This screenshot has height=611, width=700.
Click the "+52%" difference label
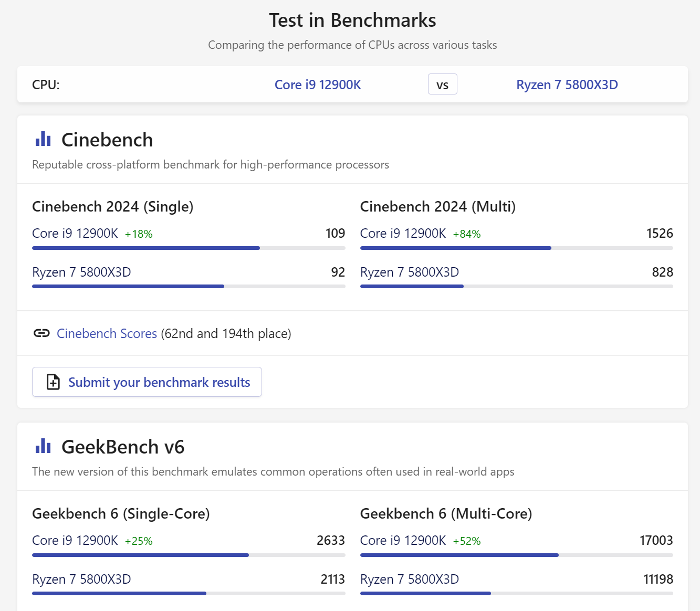click(467, 541)
